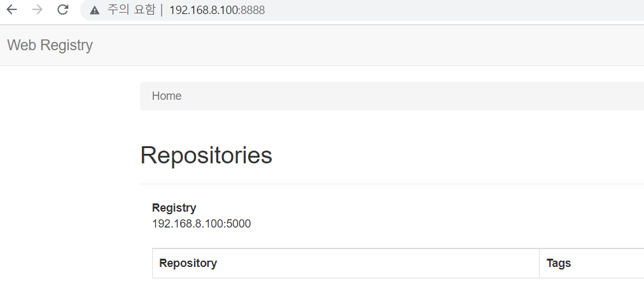Click empty address bar space after the URL
The image size is (644, 300).
click(452, 10)
